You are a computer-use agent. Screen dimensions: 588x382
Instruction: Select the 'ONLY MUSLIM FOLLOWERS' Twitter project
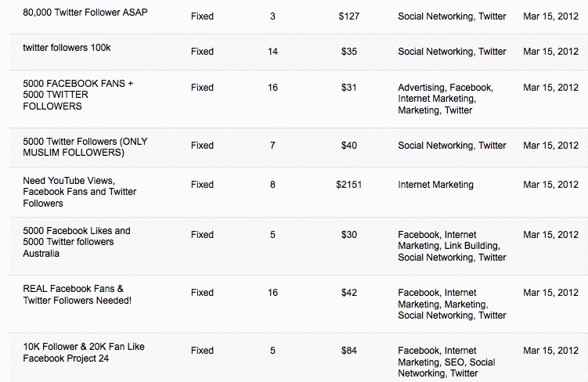point(85,147)
